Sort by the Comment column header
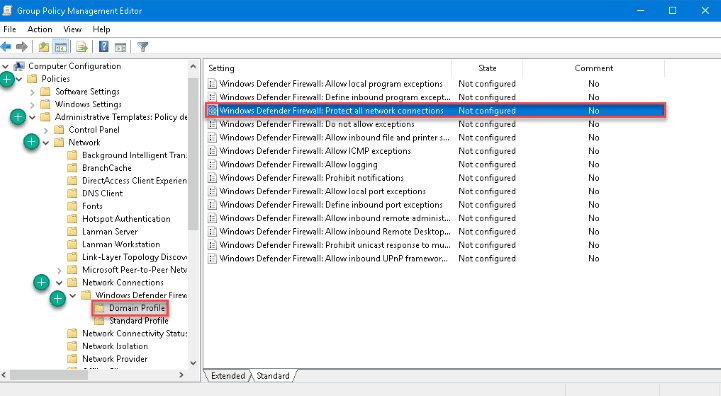 [594, 68]
